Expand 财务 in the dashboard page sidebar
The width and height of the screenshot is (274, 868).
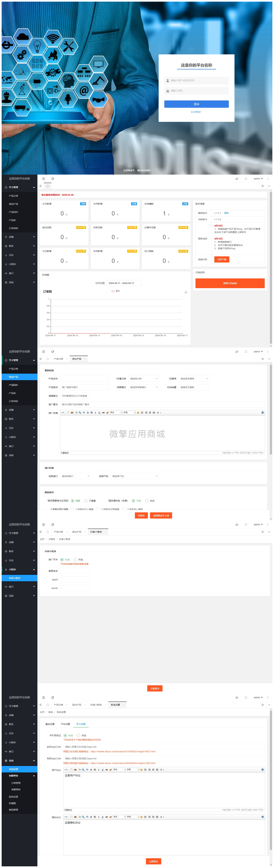[20, 246]
